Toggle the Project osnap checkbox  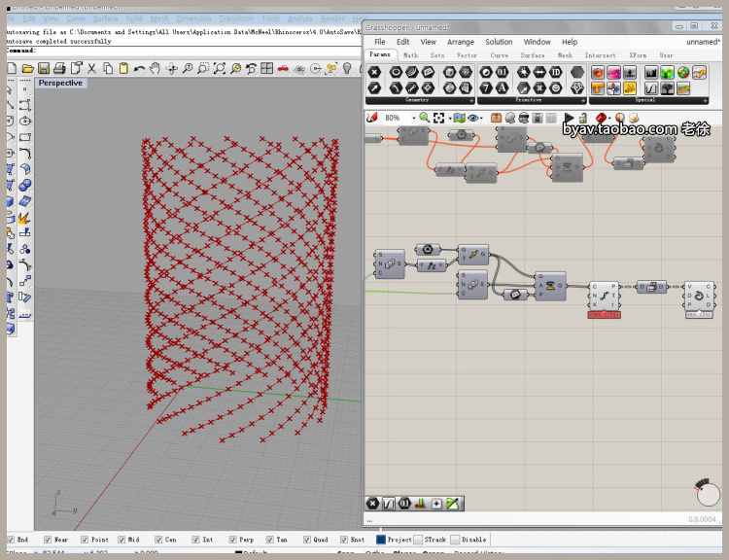(380, 540)
